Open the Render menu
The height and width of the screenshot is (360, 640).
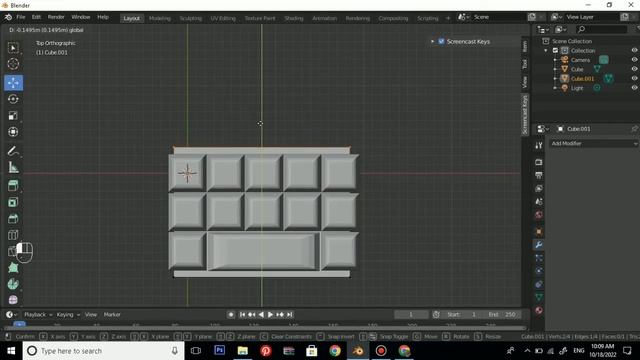tap(56, 17)
